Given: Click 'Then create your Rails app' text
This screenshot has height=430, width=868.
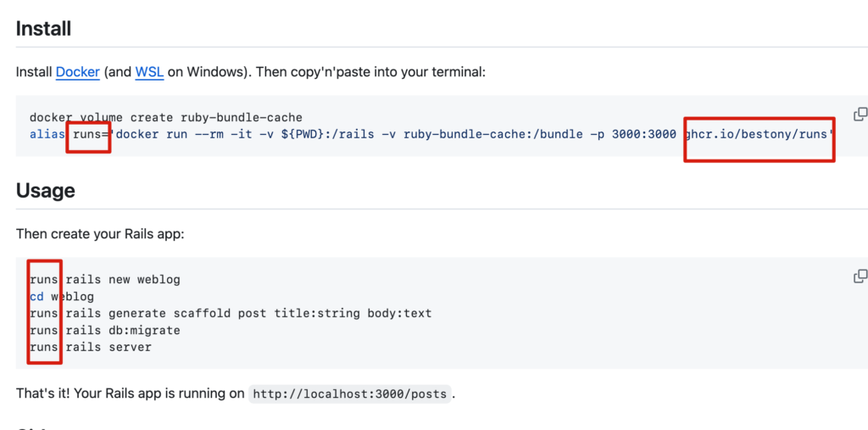Looking at the screenshot, I should (x=100, y=233).
